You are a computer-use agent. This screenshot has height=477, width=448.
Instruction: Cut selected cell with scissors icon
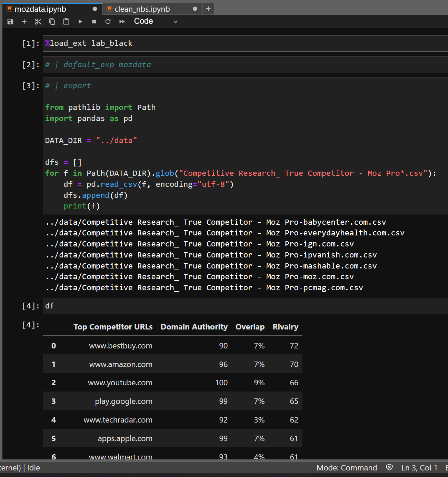click(38, 22)
